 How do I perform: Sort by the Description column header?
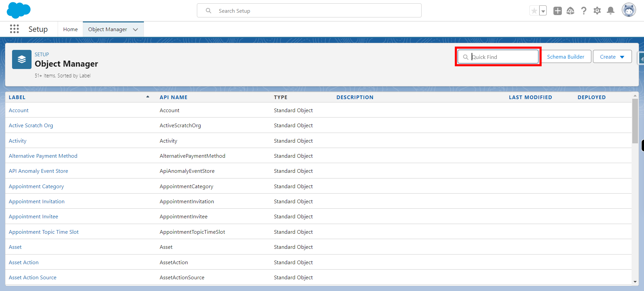click(355, 97)
